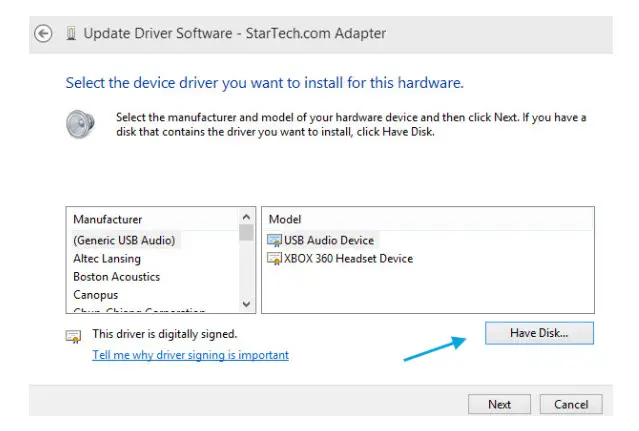Click the certificate icon beside USB Audio Device
The width and height of the screenshot is (639, 431).
[274, 240]
